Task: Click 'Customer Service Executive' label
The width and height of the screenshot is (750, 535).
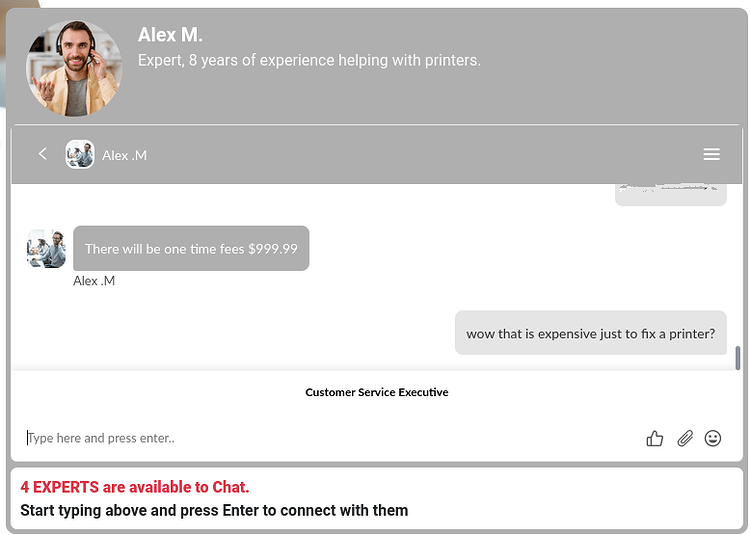Action: tap(377, 393)
